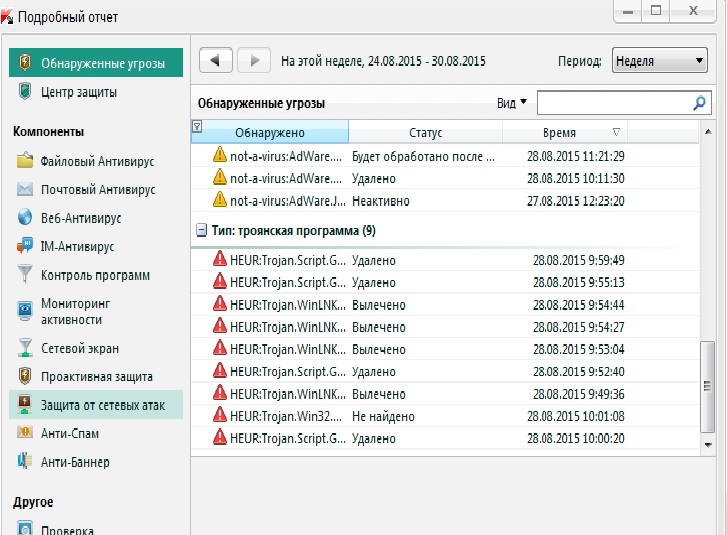The image size is (727, 535).
Task: Go to next period with forward arrow
Action: point(254,61)
